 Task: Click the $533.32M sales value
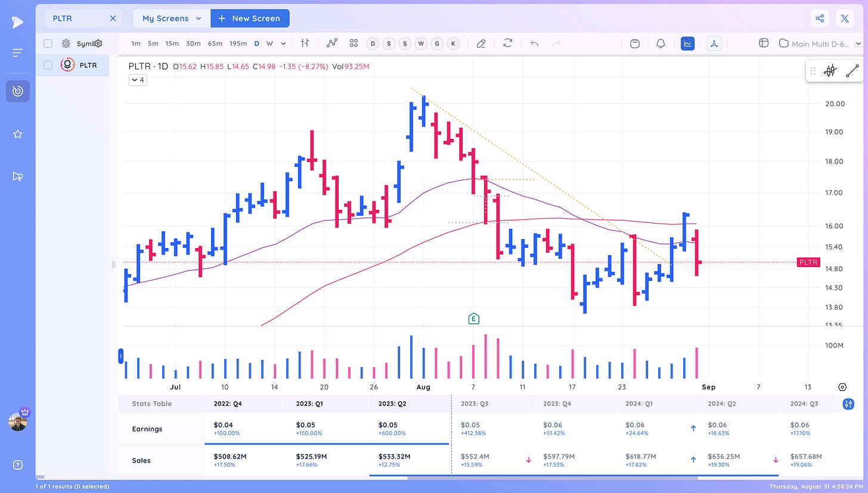395,456
